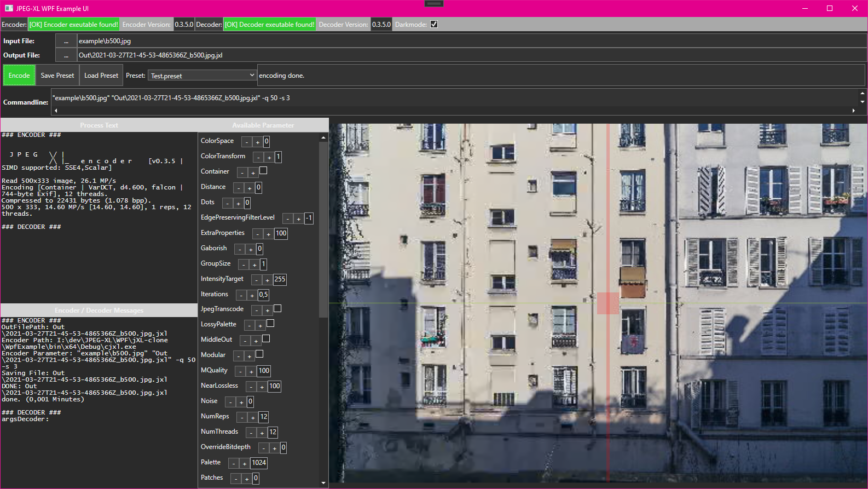The width and height of the screenshot is (868, 489).
Task: Tick the Modular checkbox
Action: tap(259, 354)
